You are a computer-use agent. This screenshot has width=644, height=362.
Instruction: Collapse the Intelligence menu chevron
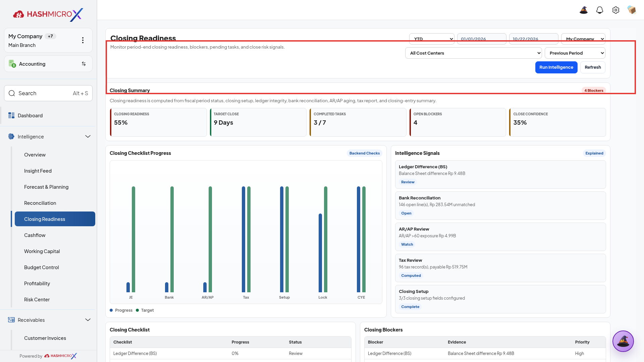pyautogui.click(x=88, y=136)
